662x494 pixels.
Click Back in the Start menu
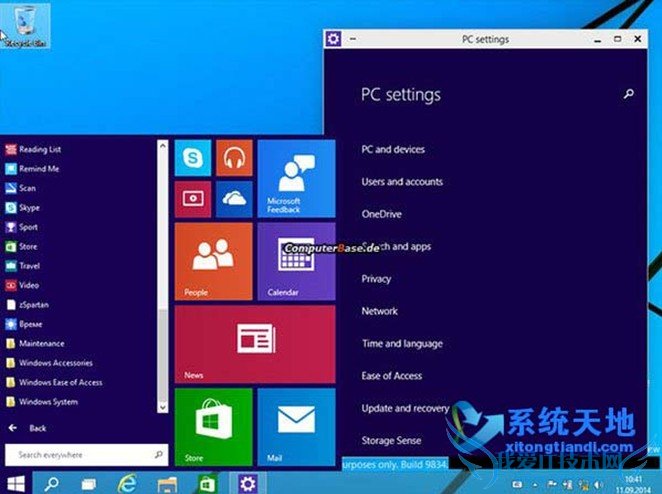coord(27,428)
